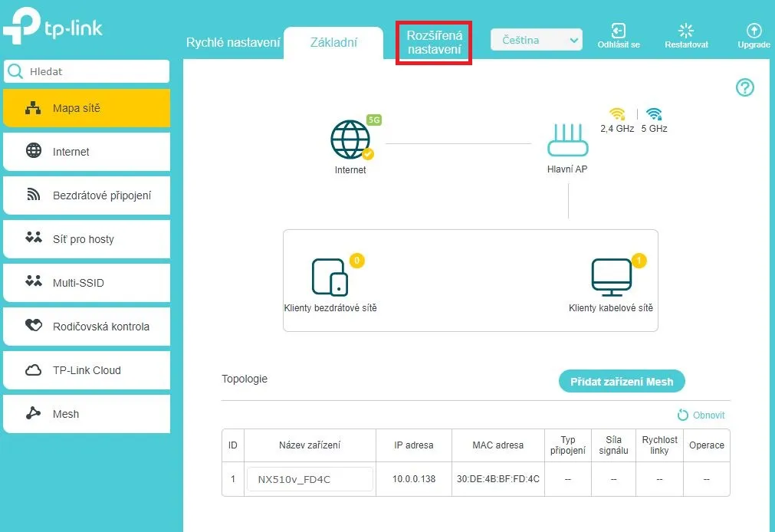The width and height of the screenshot is (775, 532).
Task: Open the Rychlé nastavení tab
Action: 233,42
